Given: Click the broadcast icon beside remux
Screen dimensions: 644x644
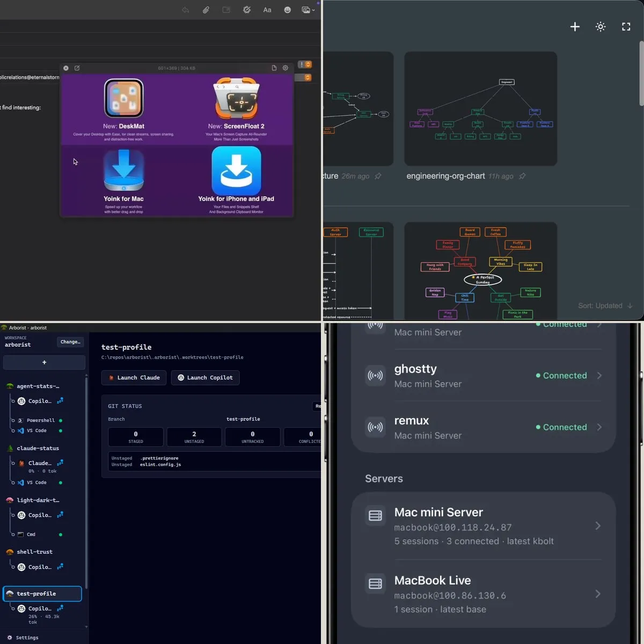Looking at the screenshot, I should point(376,427).
